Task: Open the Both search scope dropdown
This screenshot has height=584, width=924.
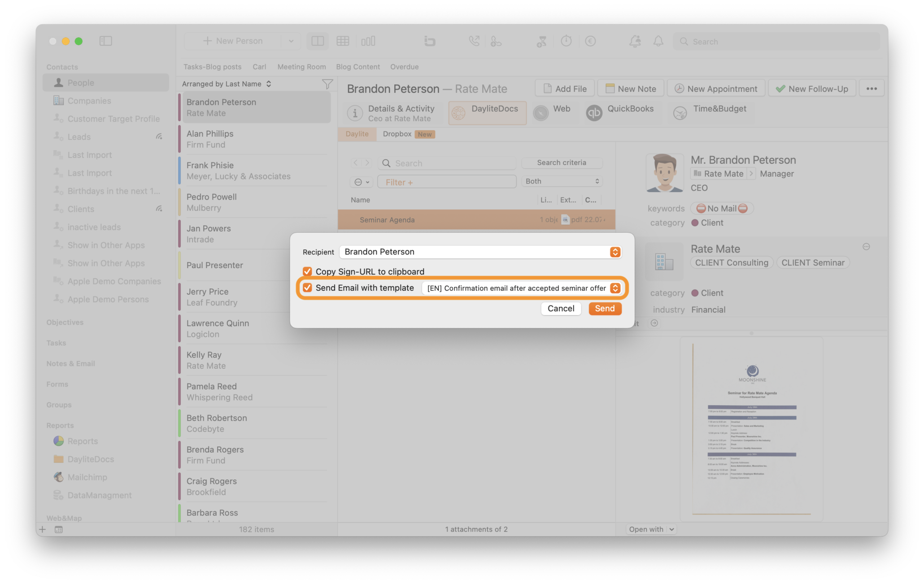Action: click(x=562, y=181)
